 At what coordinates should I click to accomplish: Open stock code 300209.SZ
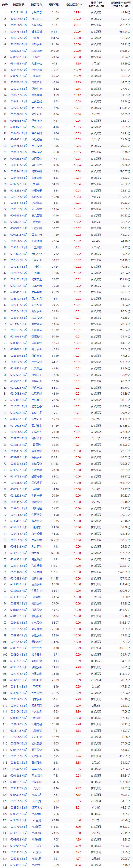[x=17, y=19]
